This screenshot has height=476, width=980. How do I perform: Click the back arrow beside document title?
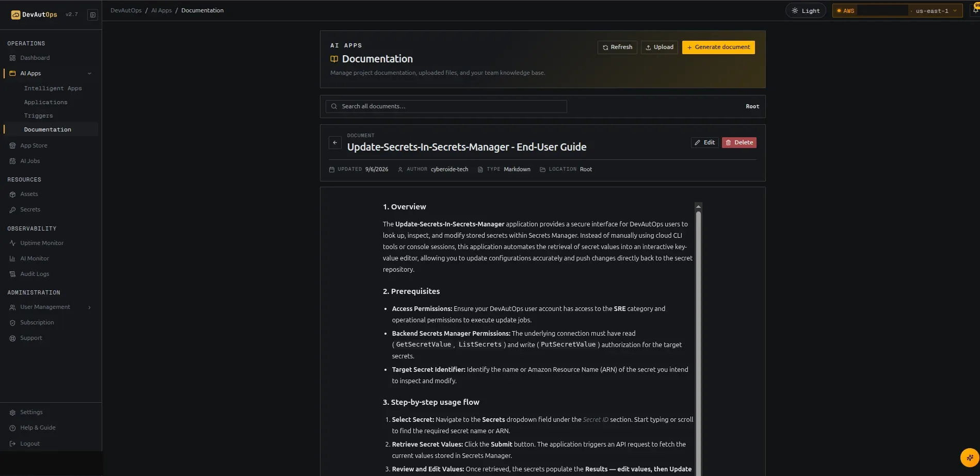click(x=335, y=143)
